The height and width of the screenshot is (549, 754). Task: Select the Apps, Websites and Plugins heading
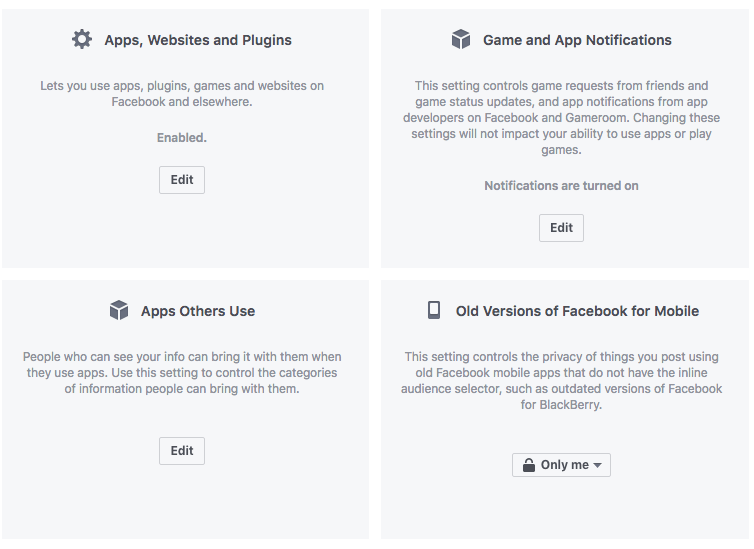click(198, 40)
